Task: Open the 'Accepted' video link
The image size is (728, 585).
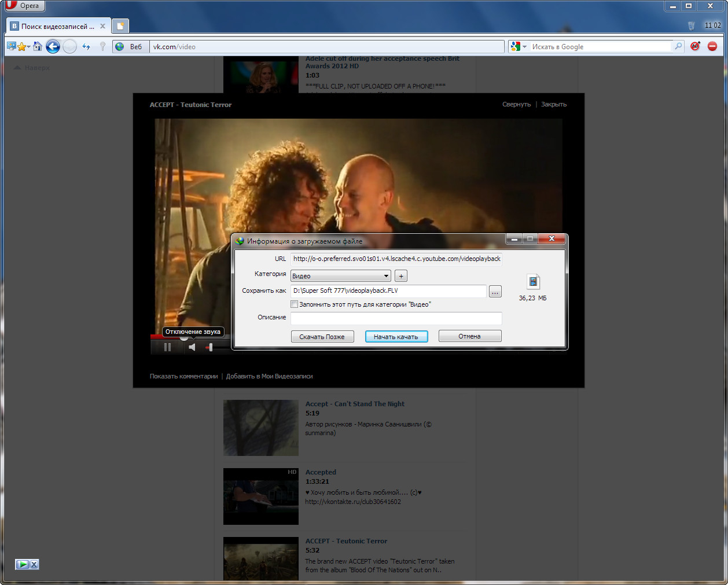Action: [x=321, y=472]
